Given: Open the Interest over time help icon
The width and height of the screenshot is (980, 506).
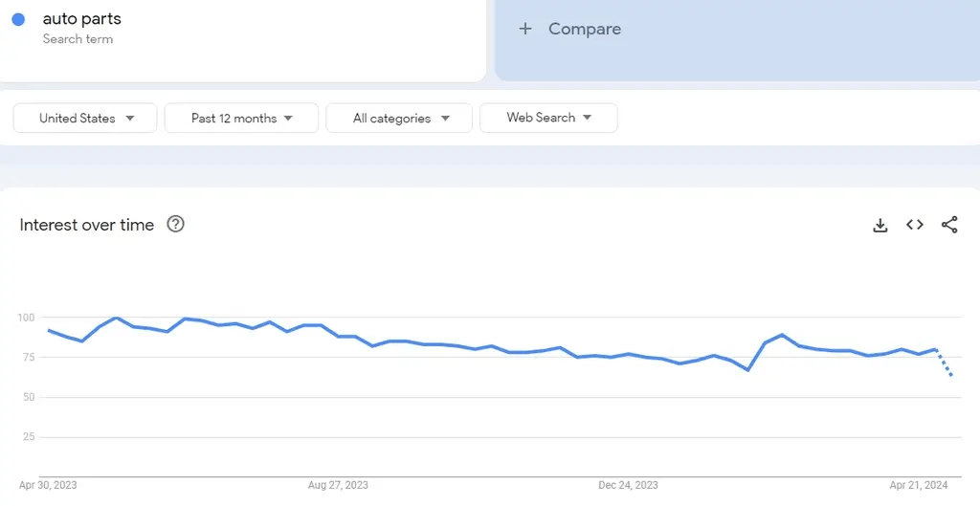Looking at the screenshot, I should [x=175, y=224].
